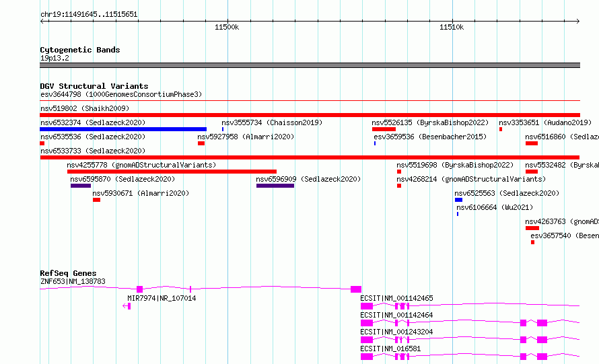Click the left arrowhead of the scale ruler
The height and width of the screenshot is (364, 599).
(x=42, y=22)
